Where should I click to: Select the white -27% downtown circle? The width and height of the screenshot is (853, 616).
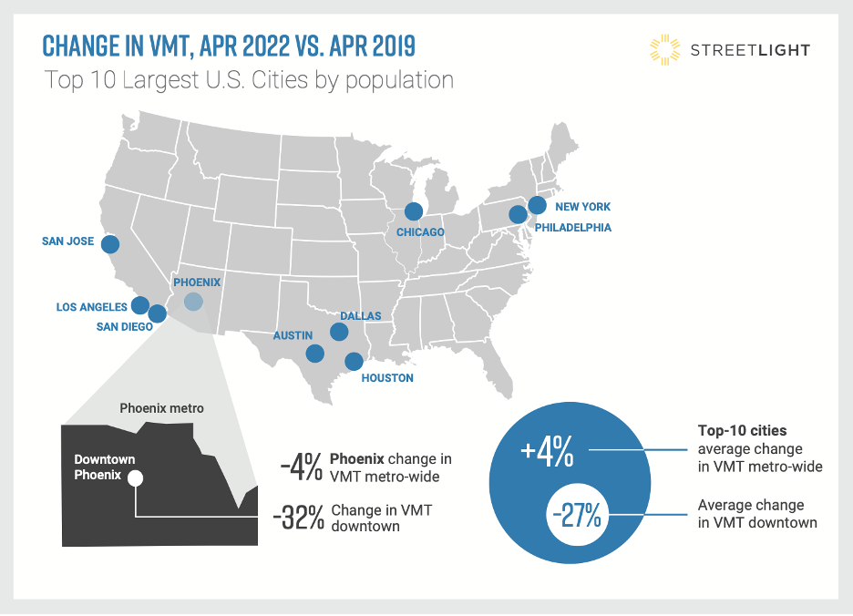click(x=577, y=515)
